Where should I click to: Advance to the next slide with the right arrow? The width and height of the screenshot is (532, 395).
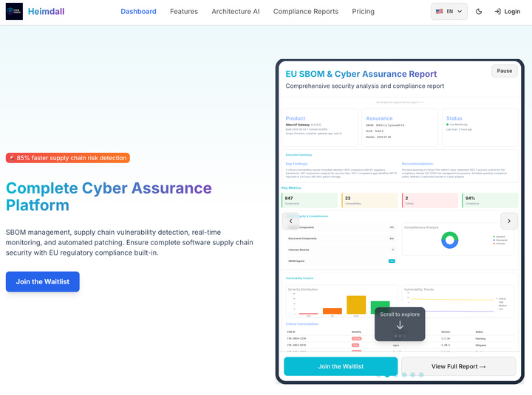pyautogui.click(x=508, y=221)
